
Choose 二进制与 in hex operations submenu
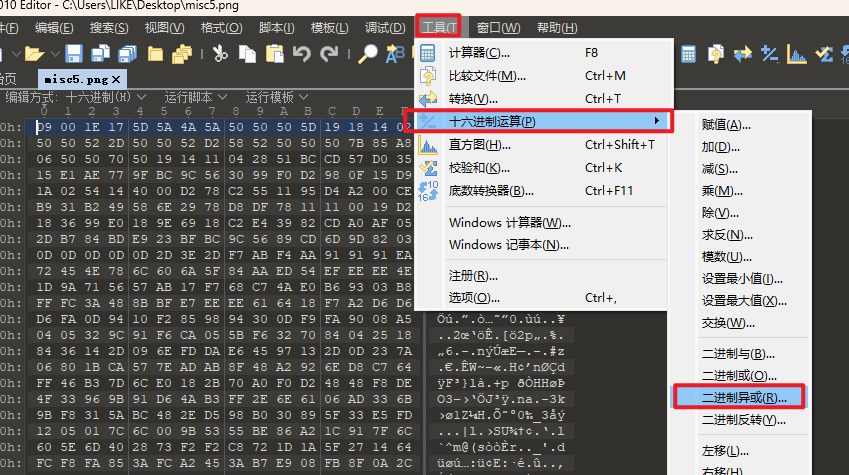pyautogui.click(x=738, y=353)
